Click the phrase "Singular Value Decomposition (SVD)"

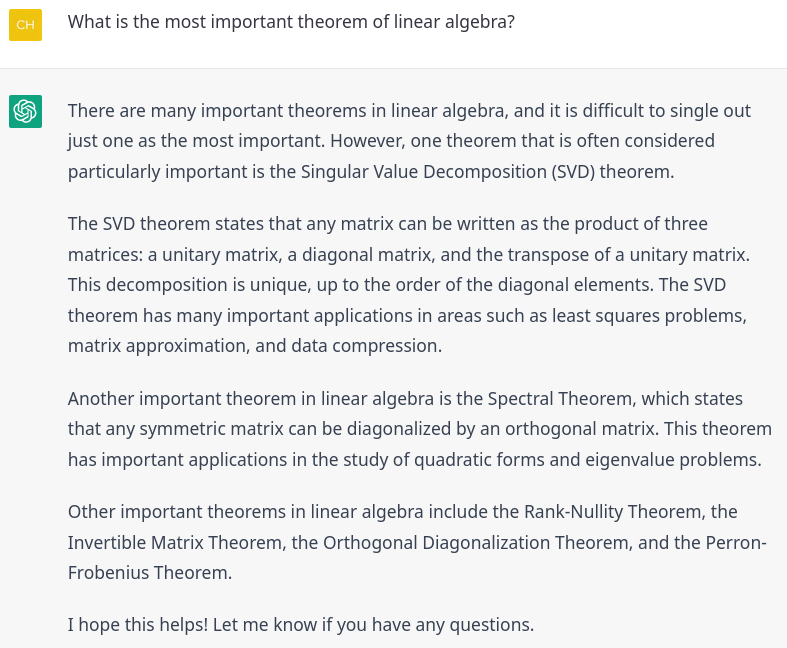point(448,172)
